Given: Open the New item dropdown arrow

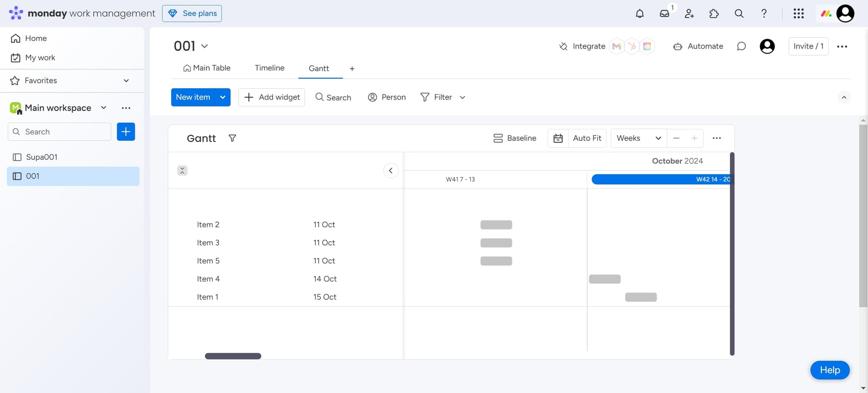Looking at the screenshot, I should point(223,97).
